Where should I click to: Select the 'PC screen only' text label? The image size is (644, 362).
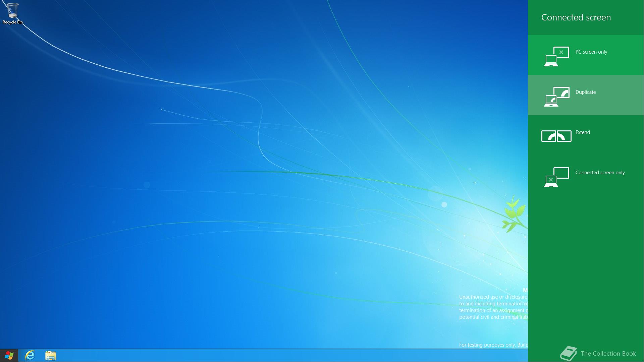591,52
